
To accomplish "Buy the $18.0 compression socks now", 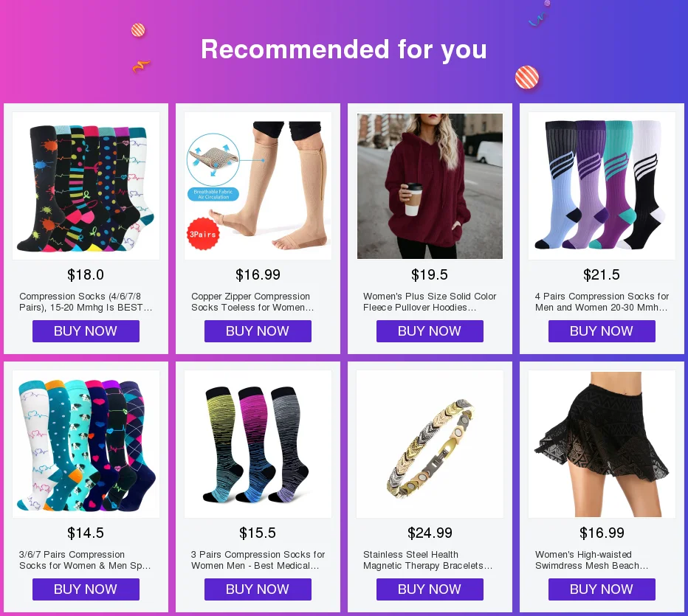I will pyautogui.click(x=86, y=331).
